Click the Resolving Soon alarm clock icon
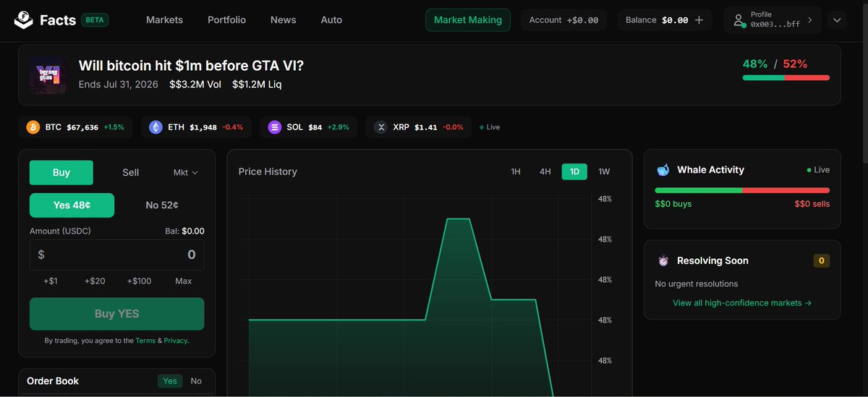This screenshot has width=868, height=397. (x=663, y=261)
